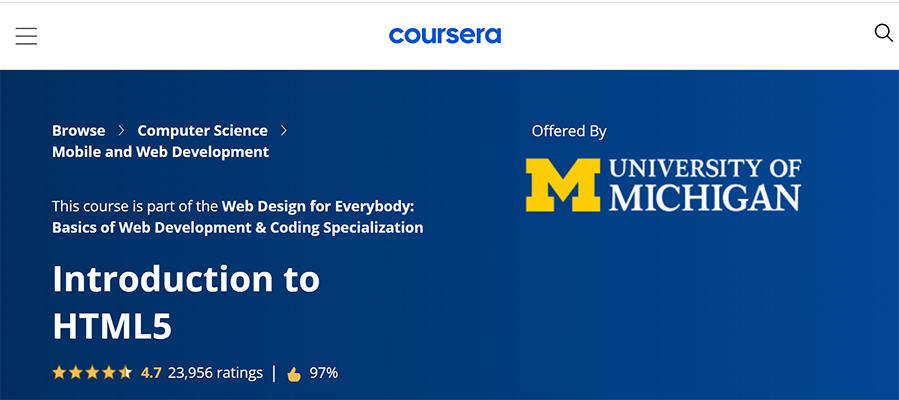This screenshot has height=400, width=899.
Task: Click the yellow block M emblem
Action: [562, 184]
